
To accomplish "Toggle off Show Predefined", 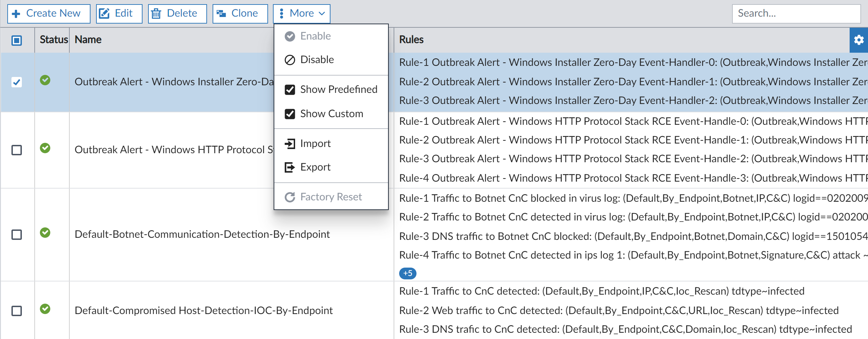I will coord(290,89).
